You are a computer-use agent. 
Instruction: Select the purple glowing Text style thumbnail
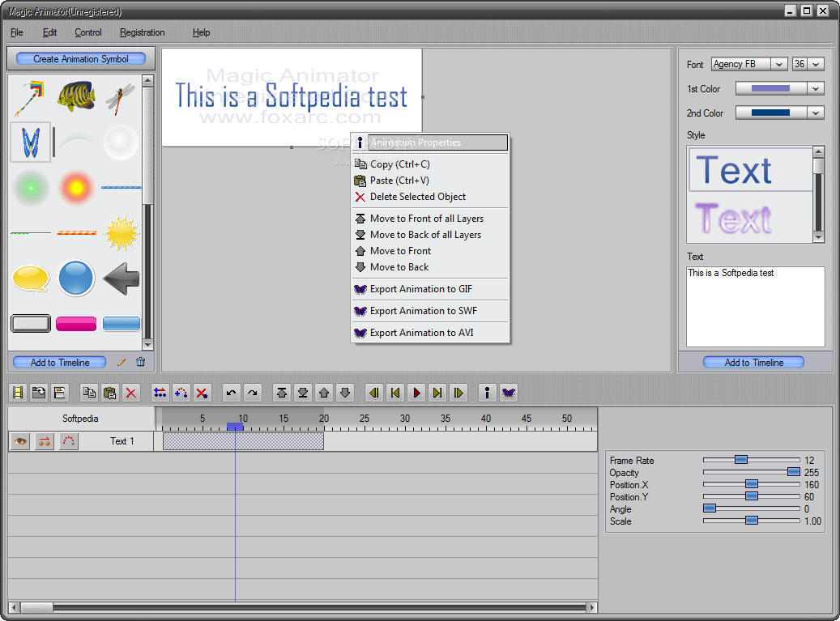pos(750,219)
